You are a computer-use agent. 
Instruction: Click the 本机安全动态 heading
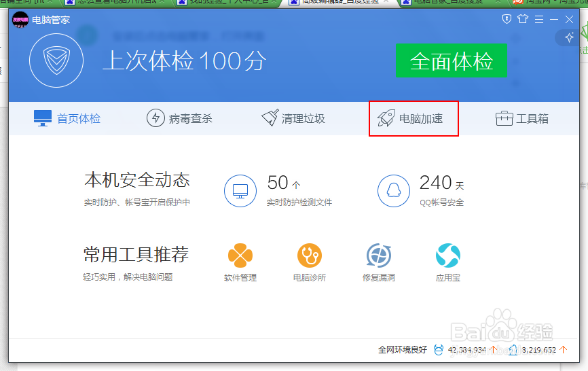point(137,180)
